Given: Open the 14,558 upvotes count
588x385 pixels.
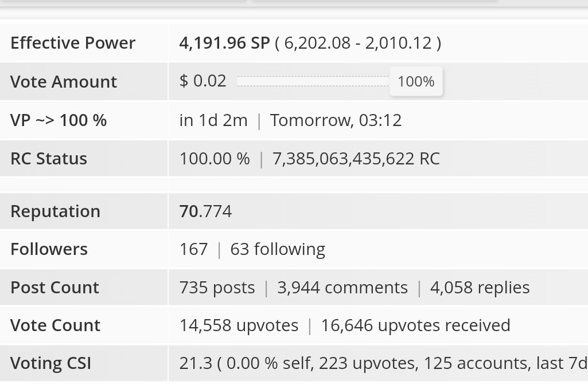Looking at the screenshot, I should tap(239, 325).
